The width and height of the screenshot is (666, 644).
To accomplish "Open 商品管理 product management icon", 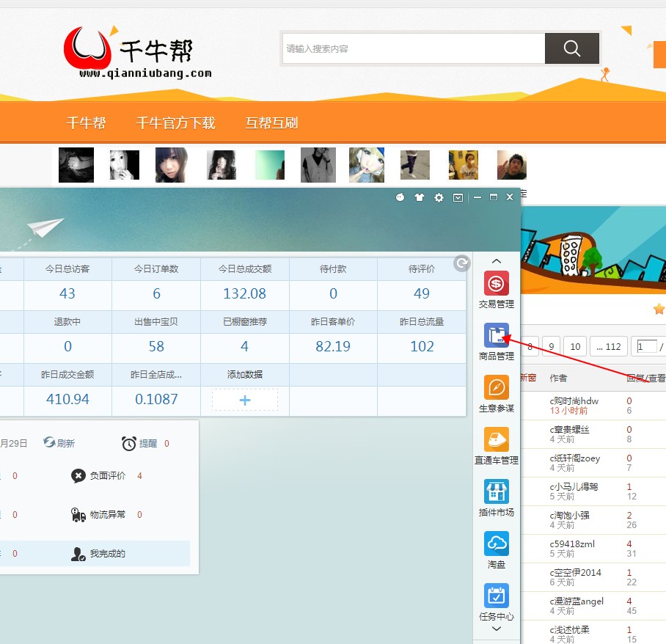I will click(496, 336).
